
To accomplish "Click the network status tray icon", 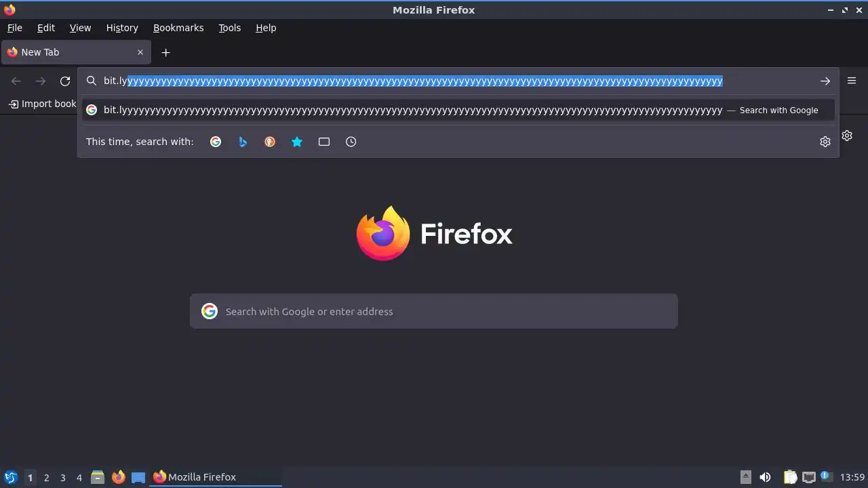I will (x=808, y=477).
